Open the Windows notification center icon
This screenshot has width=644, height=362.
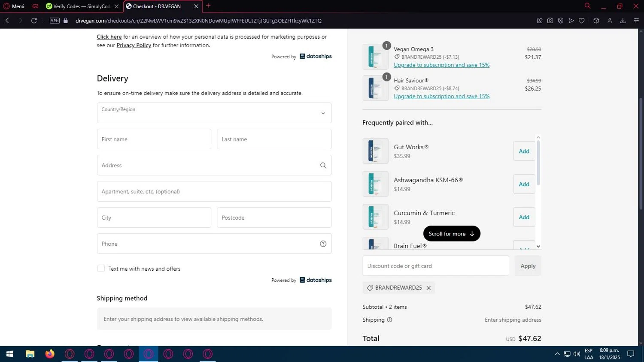(x=631, y=354)
